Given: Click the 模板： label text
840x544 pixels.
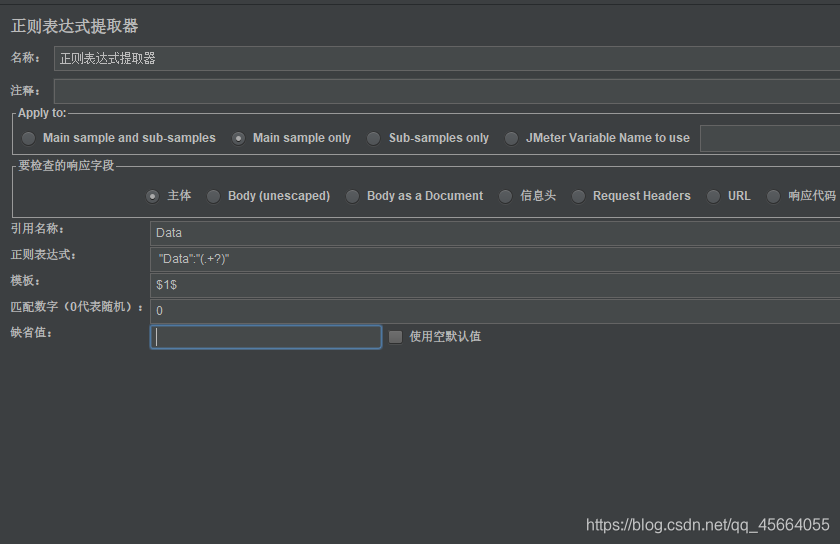Looking at the screenshot, I should [25, 281].
